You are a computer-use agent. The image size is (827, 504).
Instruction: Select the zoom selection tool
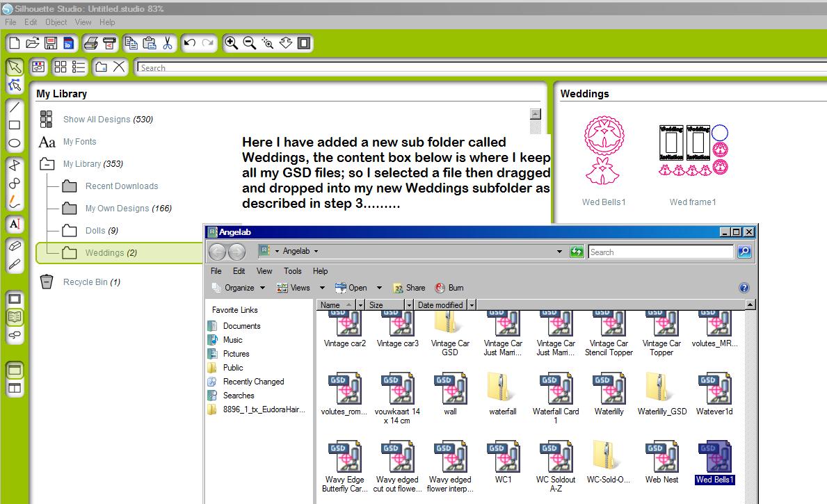point(267,43)
